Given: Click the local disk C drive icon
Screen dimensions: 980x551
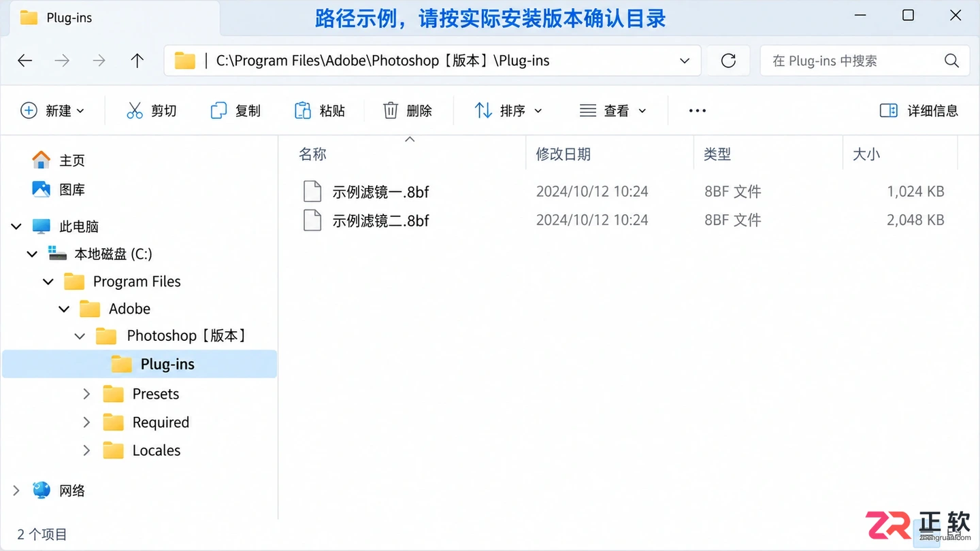Looking at the screenshot, I should pyautogui.click(x=58, y=253).
